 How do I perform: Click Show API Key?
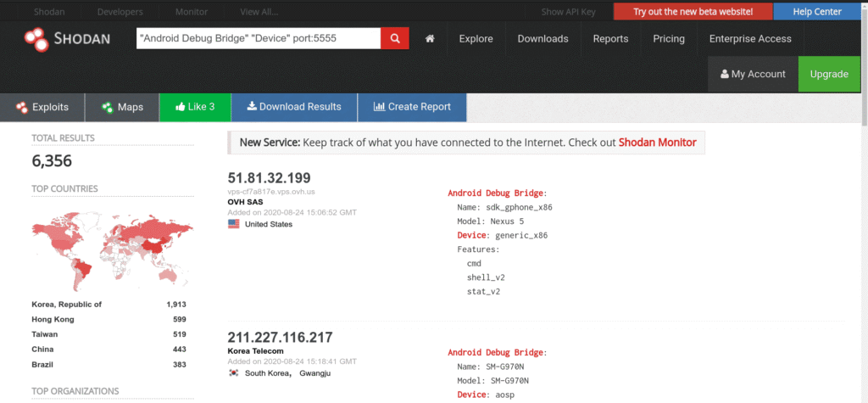pyautogui.click(x=569, y=12)
